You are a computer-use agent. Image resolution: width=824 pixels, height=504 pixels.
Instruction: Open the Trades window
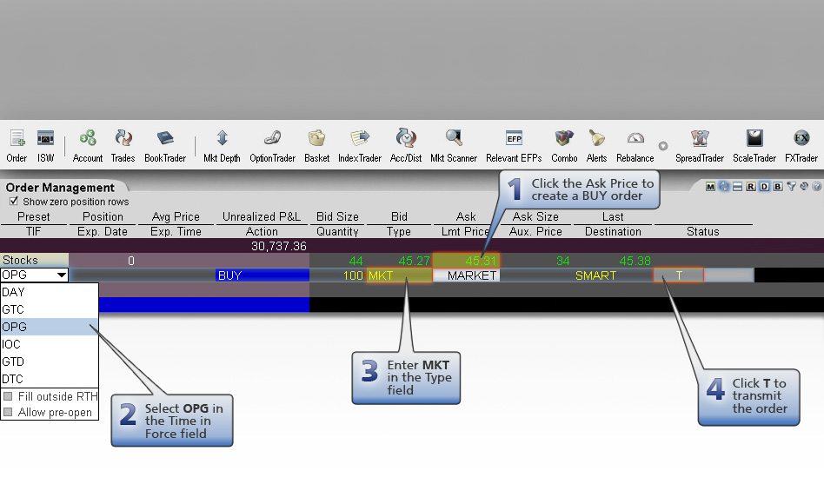(123, 146)
